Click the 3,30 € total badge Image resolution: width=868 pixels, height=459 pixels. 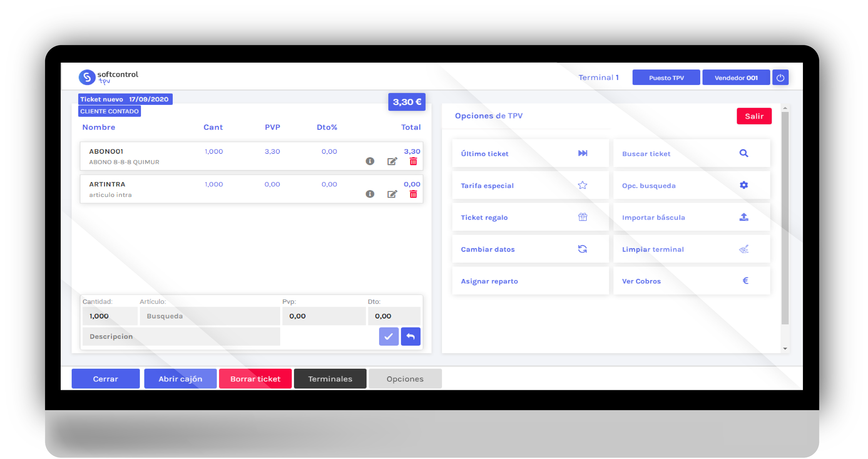click(x=407, y=102)
